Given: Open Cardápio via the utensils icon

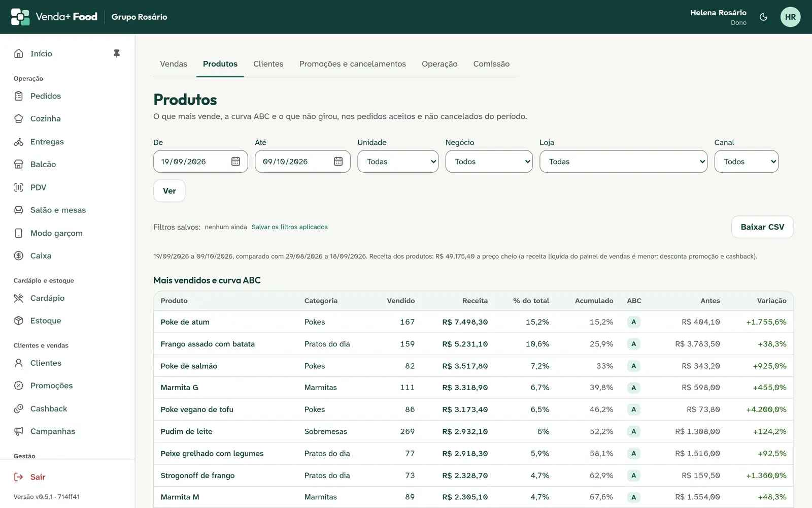Looking at the screenshot, I should pos(19,298).
